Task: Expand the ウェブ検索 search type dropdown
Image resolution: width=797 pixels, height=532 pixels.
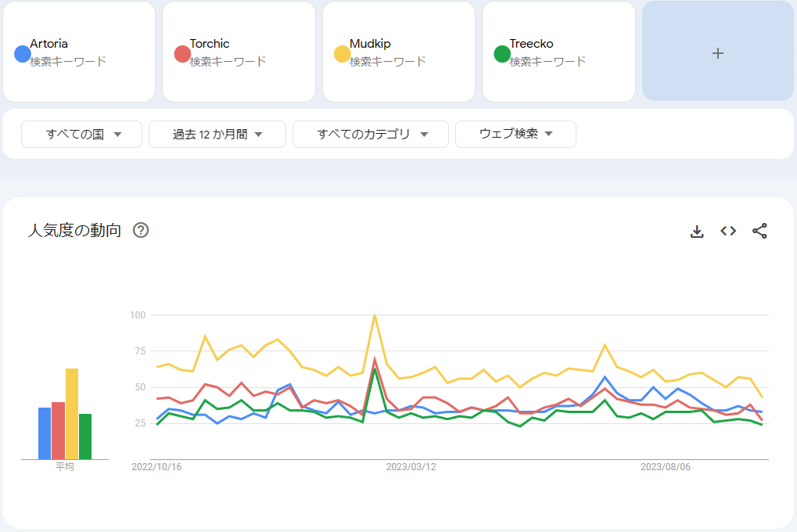Action: pyautogui.click(x=515, y=134)
